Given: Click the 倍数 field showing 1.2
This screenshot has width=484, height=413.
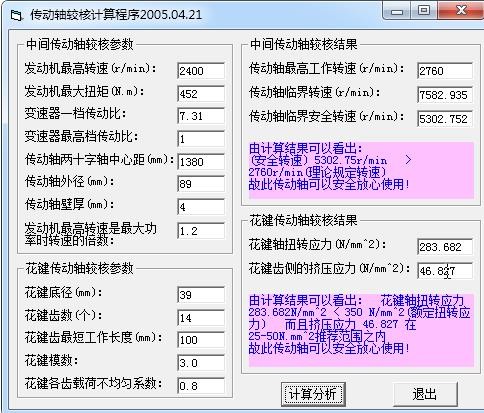Looking at the screenshot, I should 201,231.
